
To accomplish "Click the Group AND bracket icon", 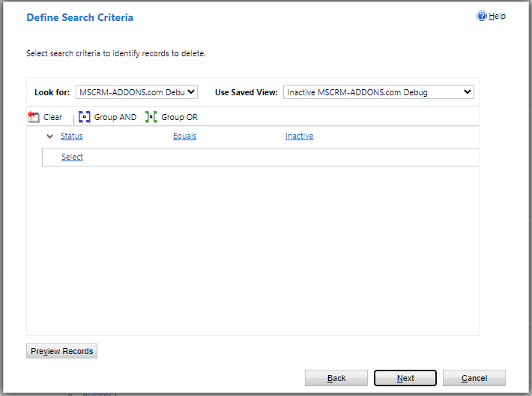I will 84,117.
